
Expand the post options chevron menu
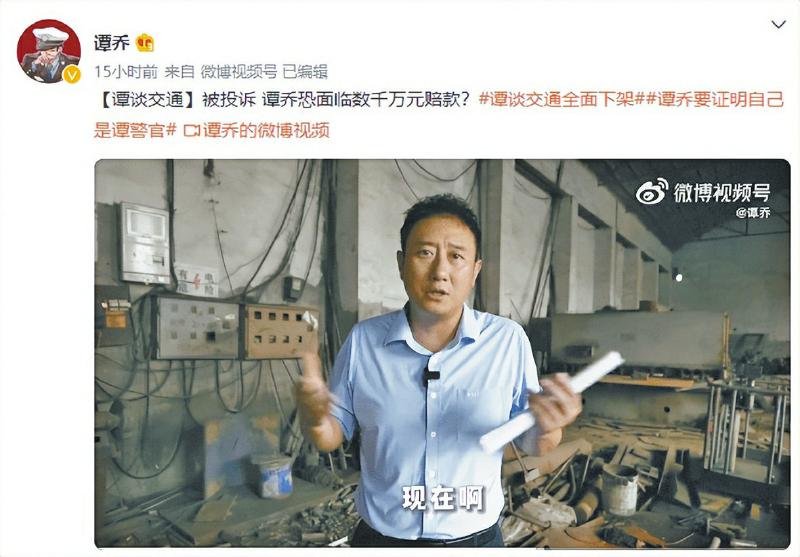pos(778,24)
